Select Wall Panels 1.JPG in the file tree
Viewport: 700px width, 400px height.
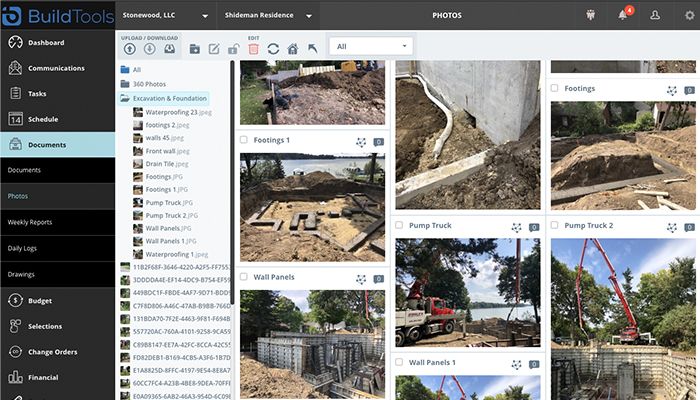(x=165, y=241)
